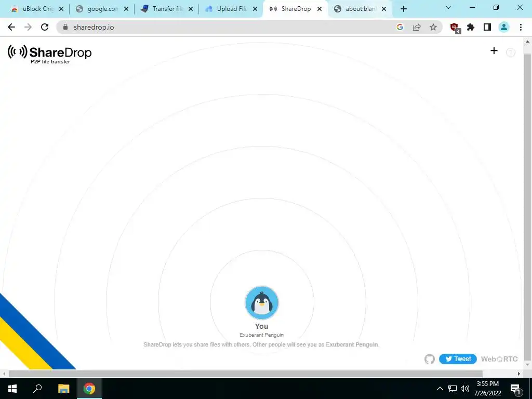Click the 'P2P file transfer' tagline
Viewport: 532px width, 399px height.
[x=50, y=61]
